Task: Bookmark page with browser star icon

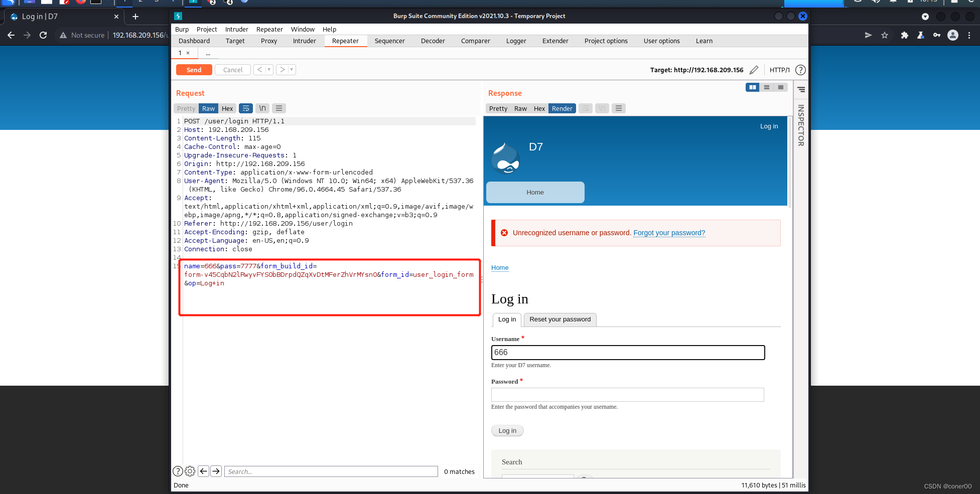Action: point(884,35)
